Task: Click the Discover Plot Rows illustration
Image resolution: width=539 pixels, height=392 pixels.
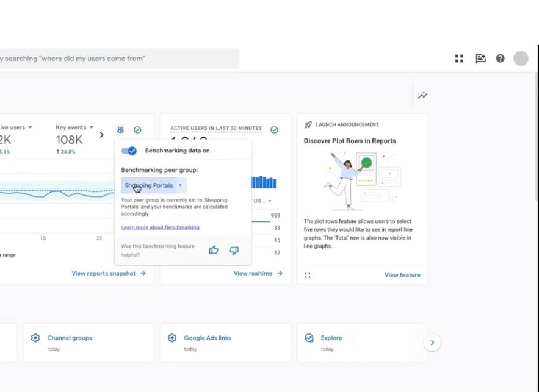Action: coord(362,182)
